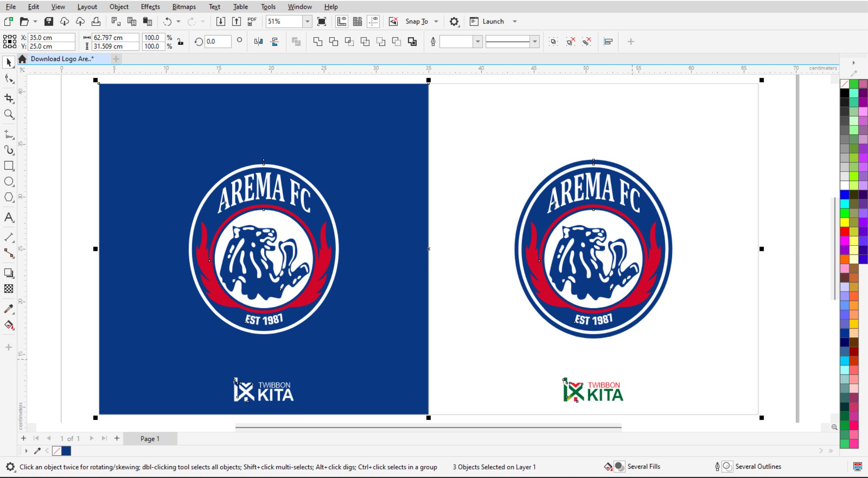Click the Several Fills indicator
The height and width of the screenshot is (478, 868).
pos(632,467)
